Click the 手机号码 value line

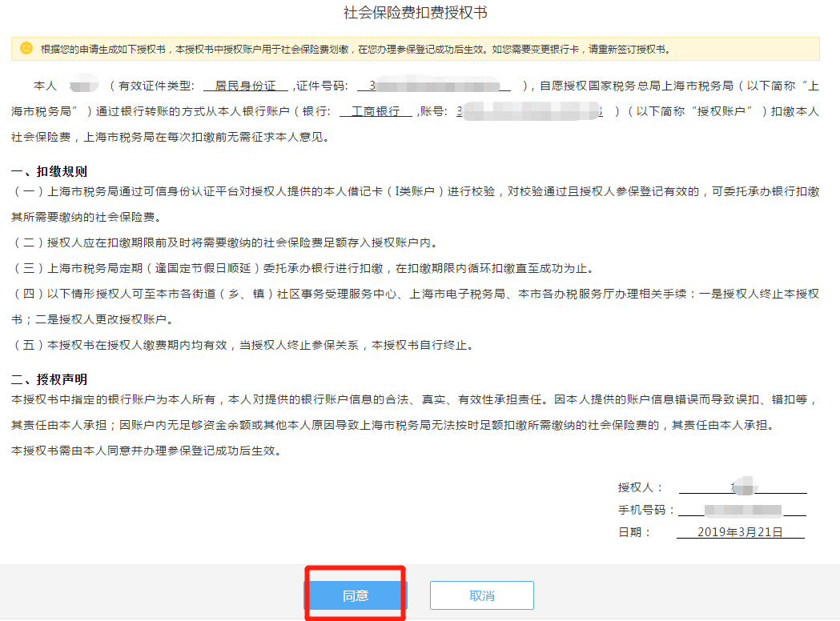[742, 510]
